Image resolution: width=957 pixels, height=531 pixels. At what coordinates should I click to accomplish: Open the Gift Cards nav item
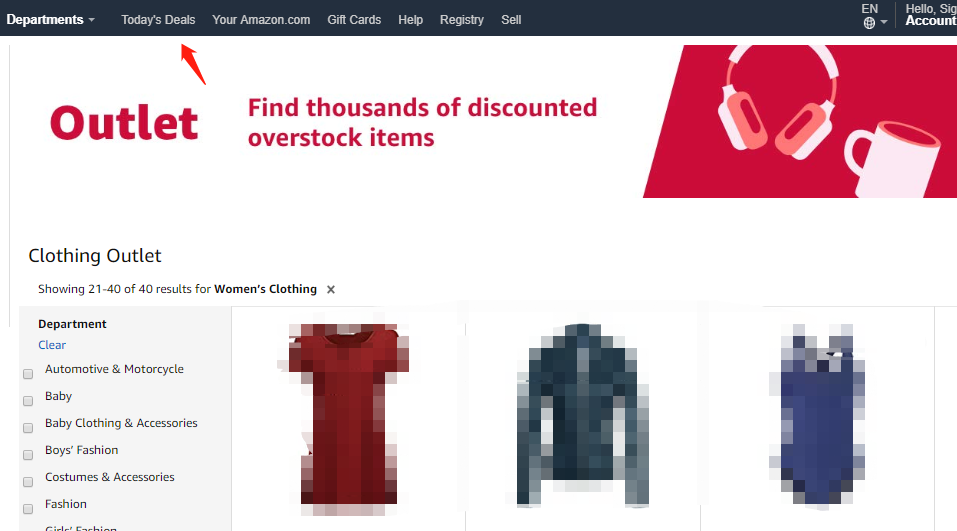[x=354, y=20]
